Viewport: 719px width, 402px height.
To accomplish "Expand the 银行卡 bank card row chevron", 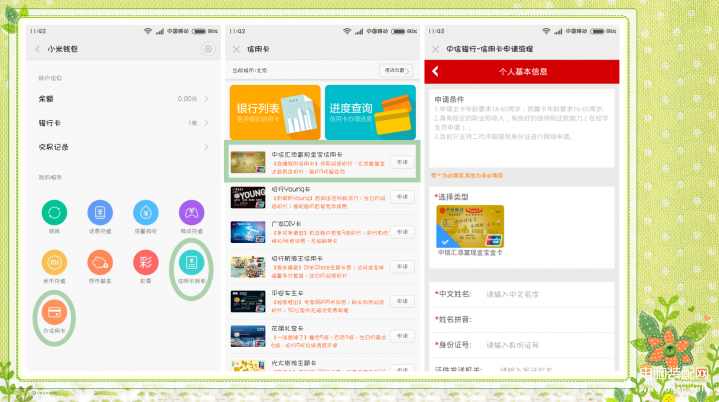I will coord(206,123).
